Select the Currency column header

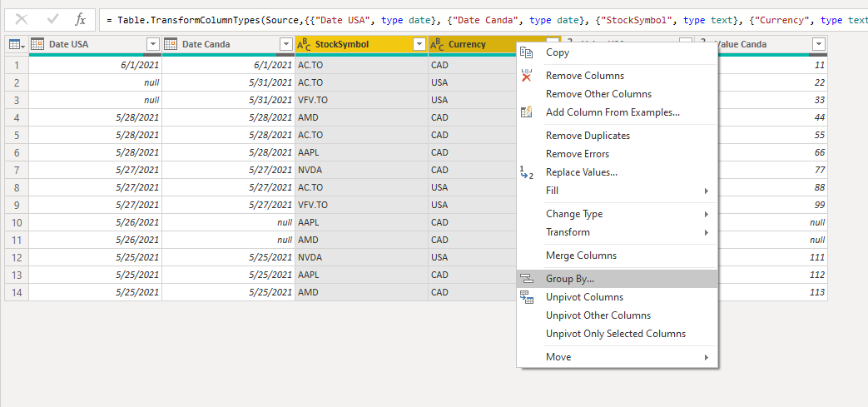coord(473,44)
